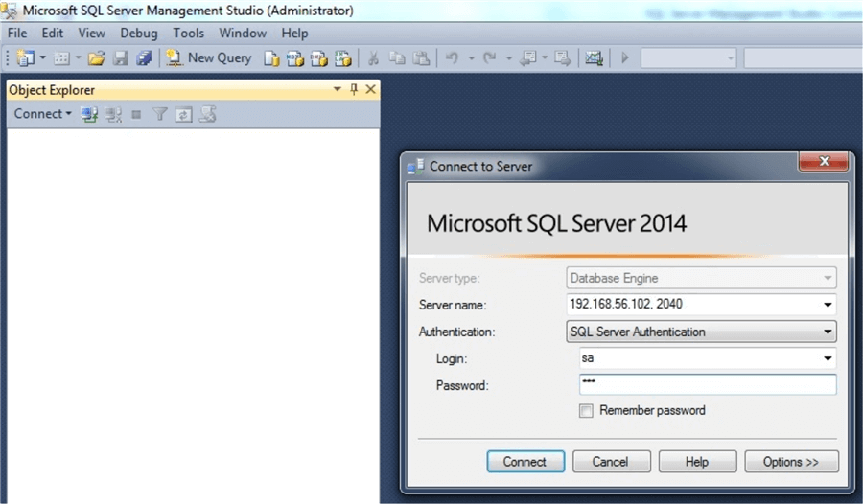
Task: Click the Save floppy disk icon
Action: [x=121, y=57]
